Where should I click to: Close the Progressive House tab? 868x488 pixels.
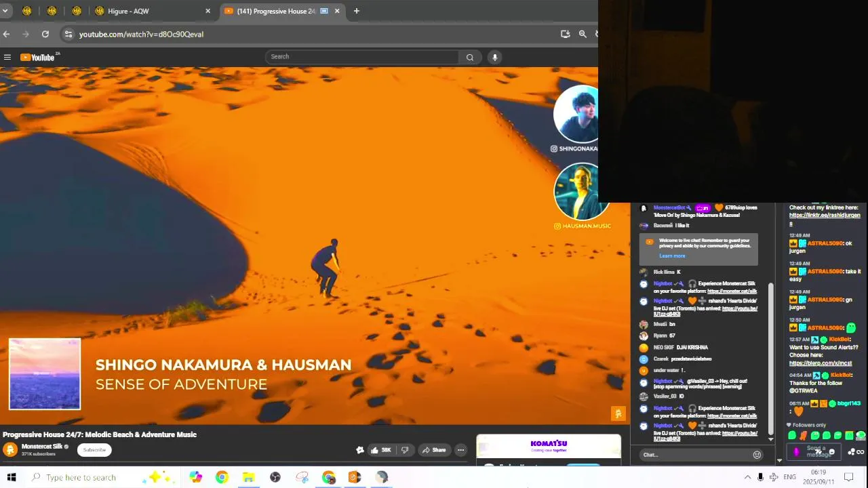[x=337, y=11]
